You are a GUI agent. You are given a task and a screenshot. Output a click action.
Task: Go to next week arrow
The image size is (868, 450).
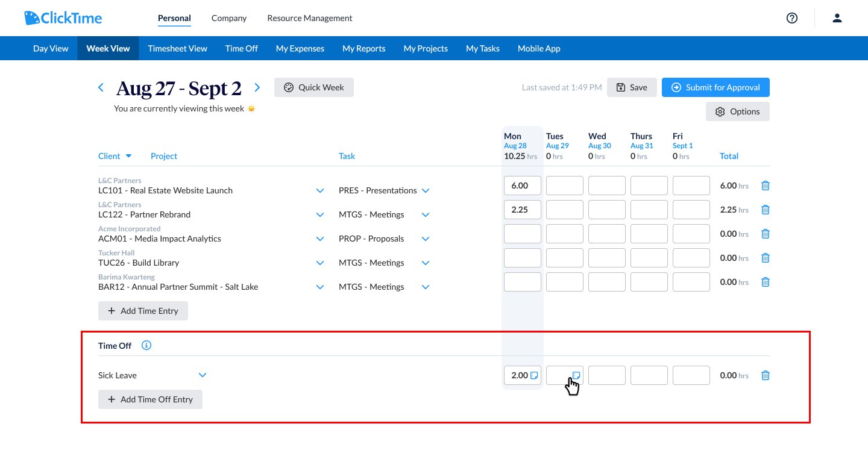[x=257, y=87]
